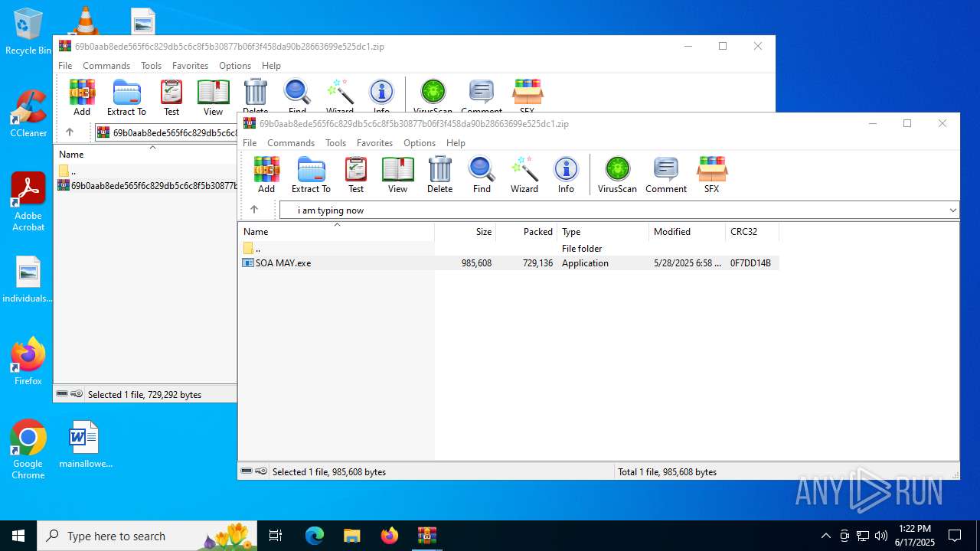The width and height of the screenshot is (980, 551).
Task: Open Google Chrome desktop shortcut
Action: tap(28, 450)
